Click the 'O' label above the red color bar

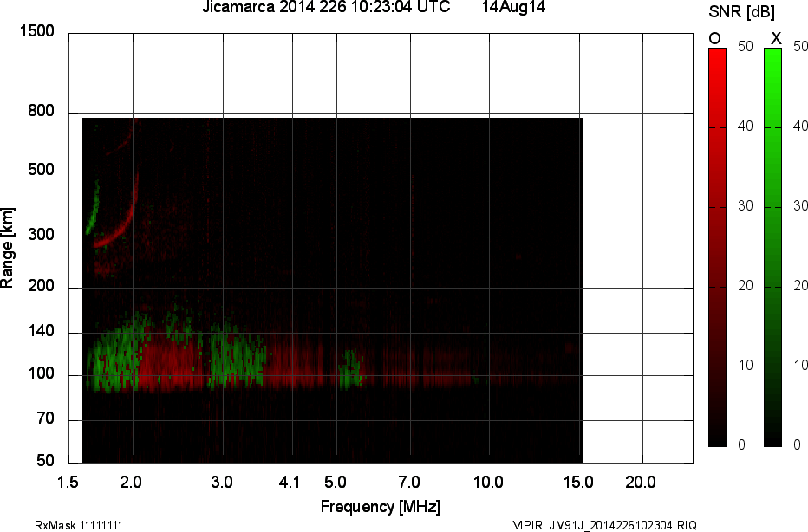(714, 38)
